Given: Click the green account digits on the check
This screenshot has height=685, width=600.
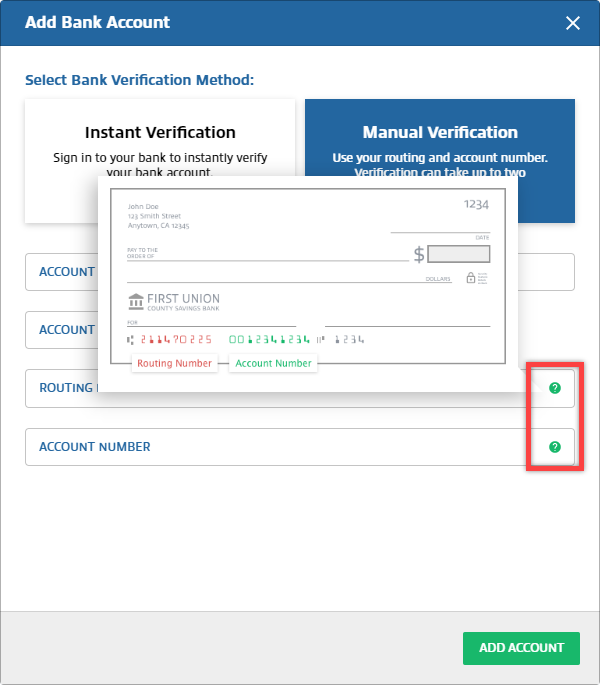Looking at the screenshot, I should [x=269, y=339].
